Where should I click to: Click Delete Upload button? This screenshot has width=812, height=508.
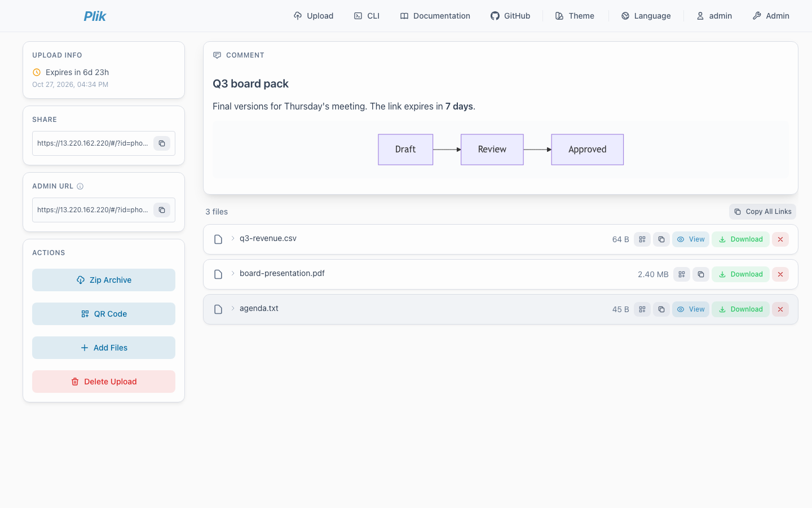tap(104, 382)
